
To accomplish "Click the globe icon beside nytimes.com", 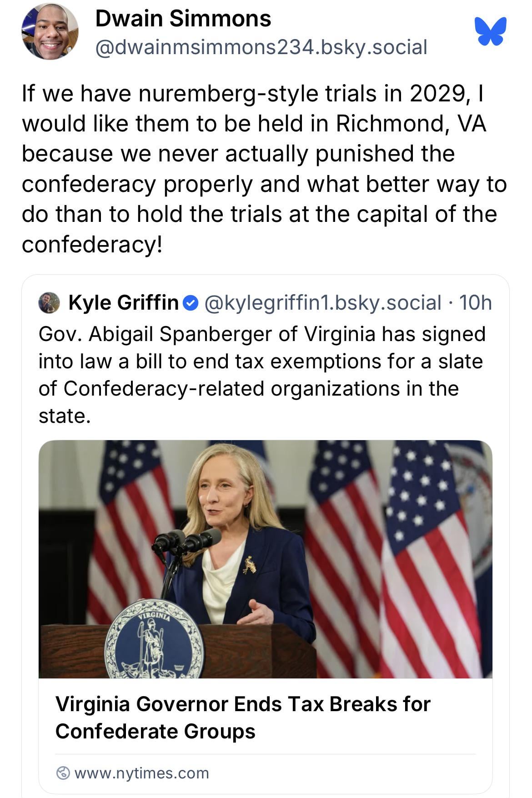I will click(x=63, y=773).
